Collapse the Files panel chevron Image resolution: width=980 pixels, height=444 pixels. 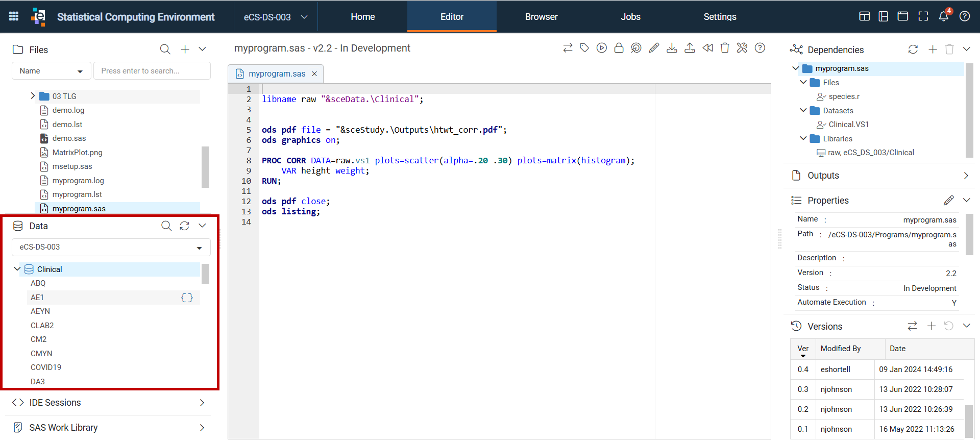tap(202, 50)
